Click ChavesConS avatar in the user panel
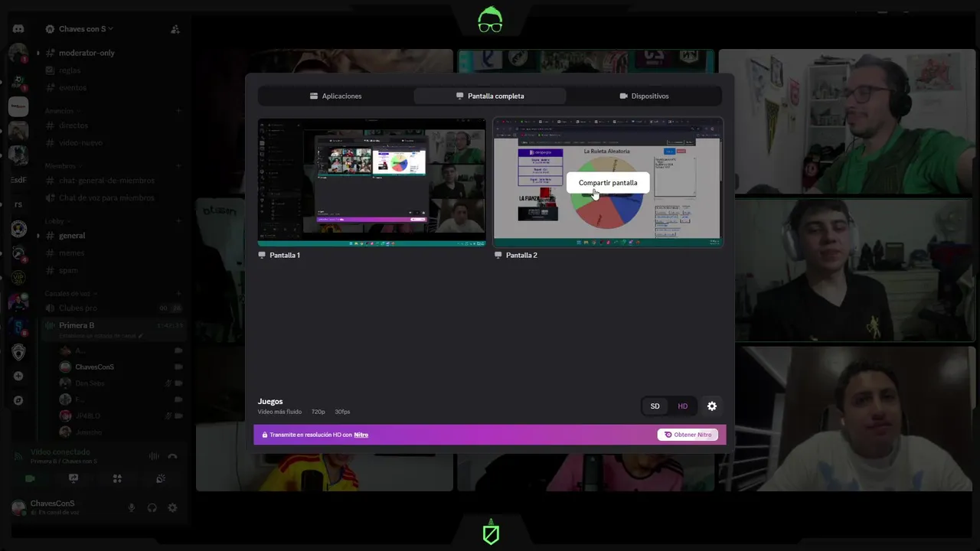 [x=18, y=507]
